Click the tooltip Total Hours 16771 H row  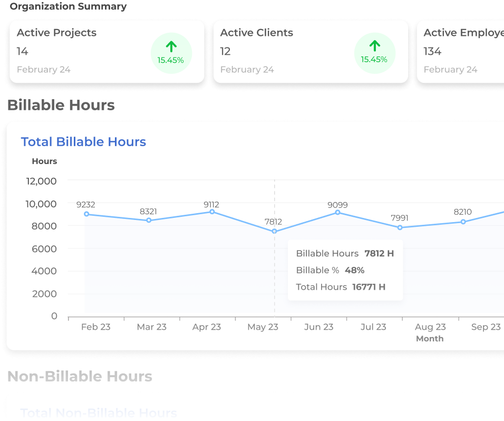point(341,287)
